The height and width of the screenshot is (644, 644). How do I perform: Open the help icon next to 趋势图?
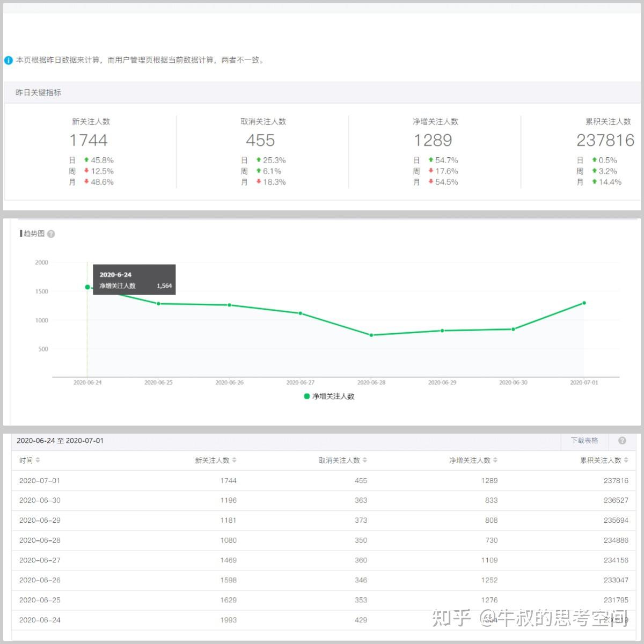point(51,234)
